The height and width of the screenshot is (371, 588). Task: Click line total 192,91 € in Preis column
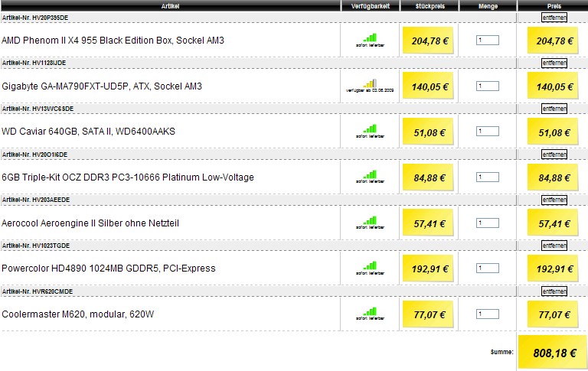point(553,268)
